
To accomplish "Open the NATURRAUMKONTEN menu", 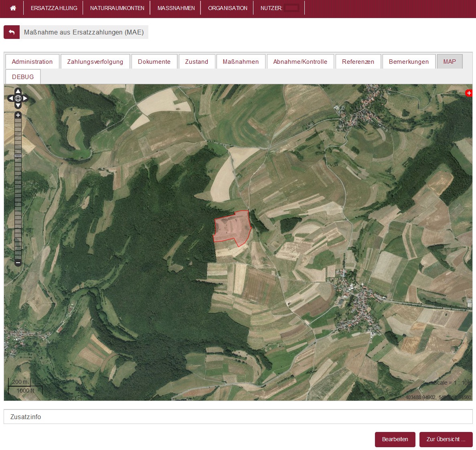I will click(117, 8).
